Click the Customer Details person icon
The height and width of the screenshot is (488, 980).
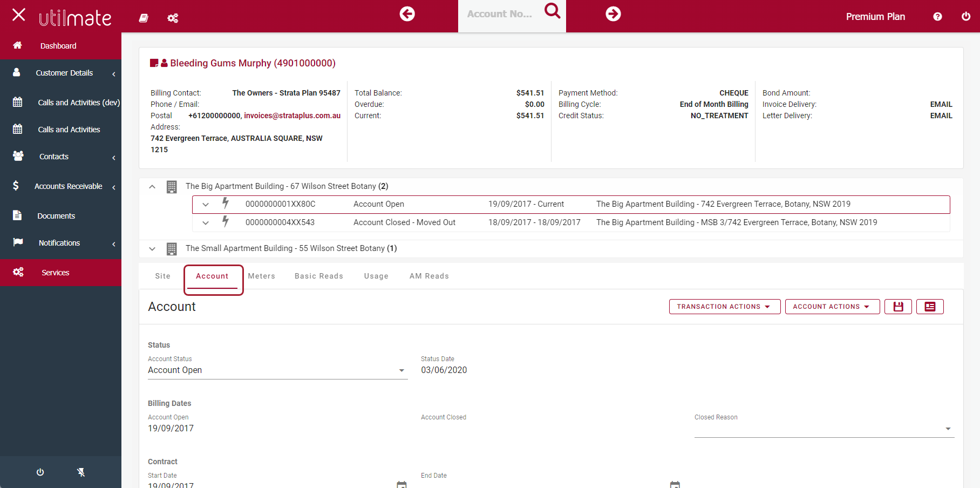point(17,72)
